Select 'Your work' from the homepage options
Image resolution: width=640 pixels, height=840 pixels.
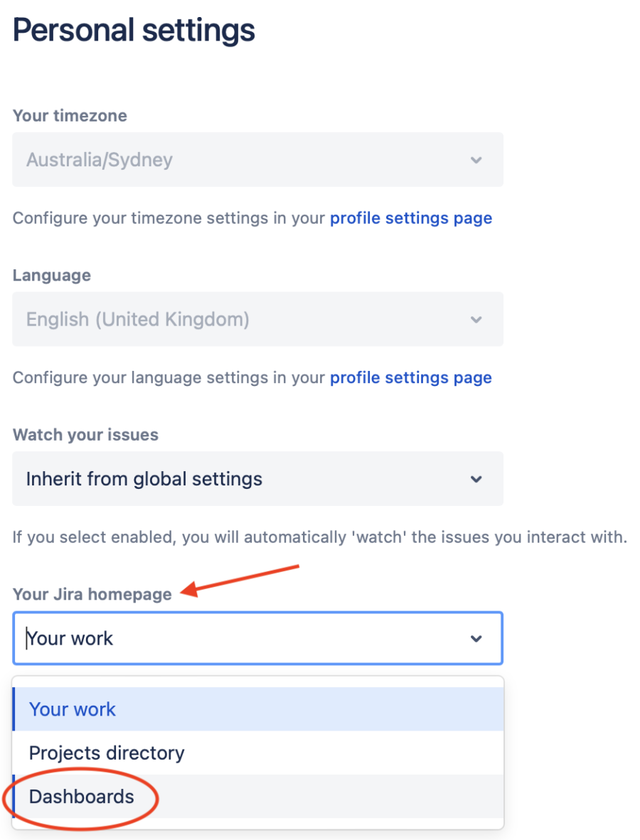point(73,709)
